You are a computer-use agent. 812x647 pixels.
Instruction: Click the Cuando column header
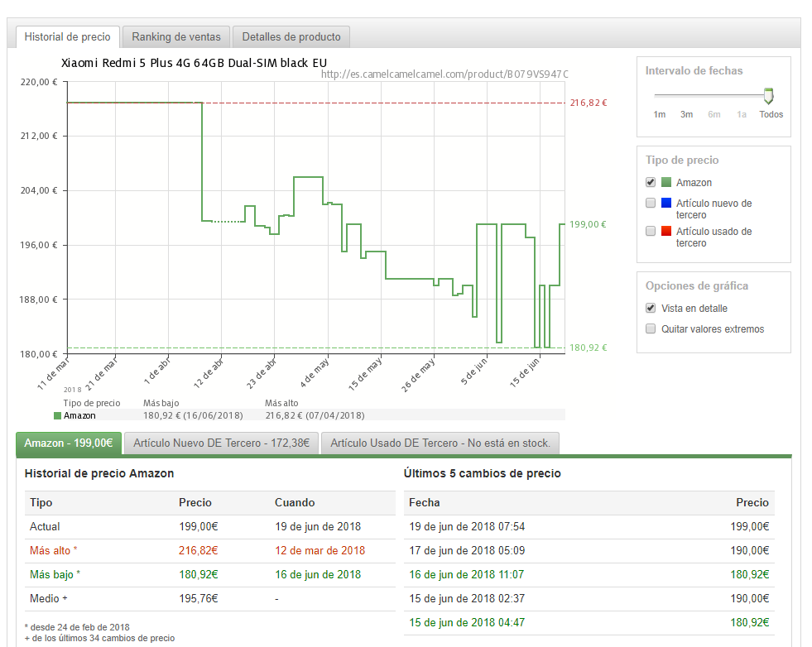click(x=295, y=502)
